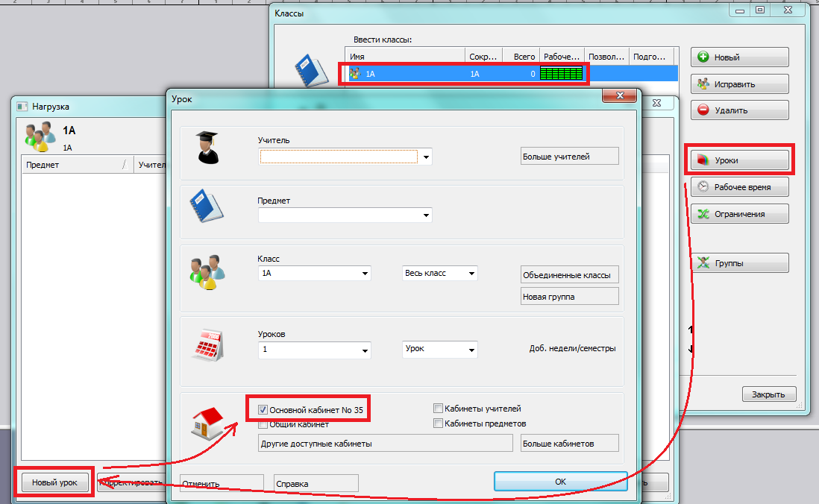Open the Предмет dropdown list
Image resolution: width=819 pixels, height=504 pixels.
426,215
